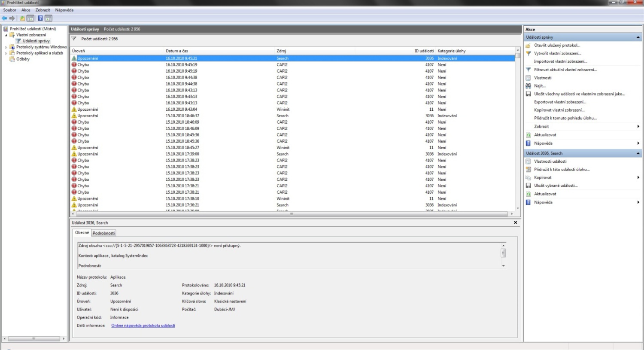Select the Search event at 15.10.2010 18:46:37
The width and height of the screenshot is (644, 350).
(292, 116)
